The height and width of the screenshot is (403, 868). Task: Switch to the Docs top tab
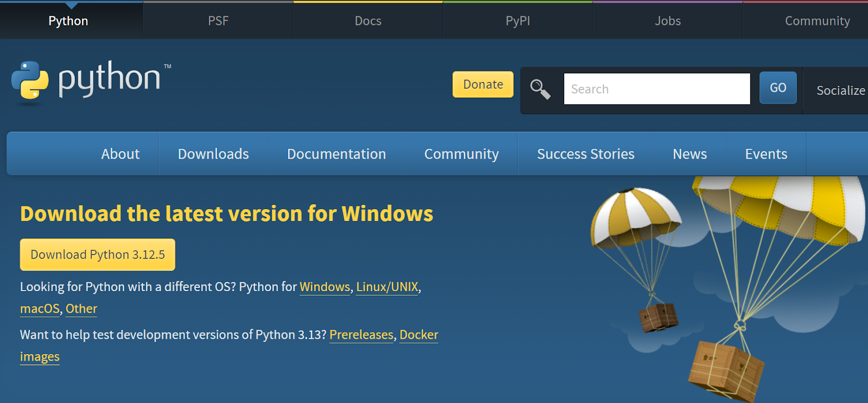368,21
